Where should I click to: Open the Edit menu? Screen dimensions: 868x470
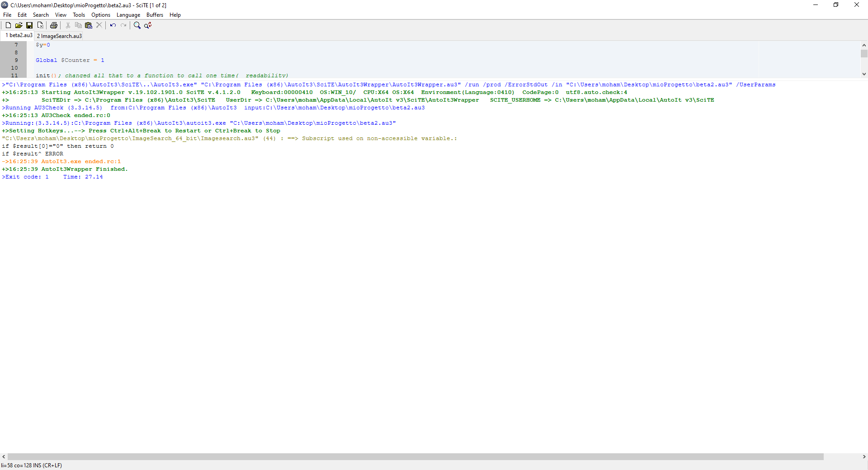click(22, 15)
